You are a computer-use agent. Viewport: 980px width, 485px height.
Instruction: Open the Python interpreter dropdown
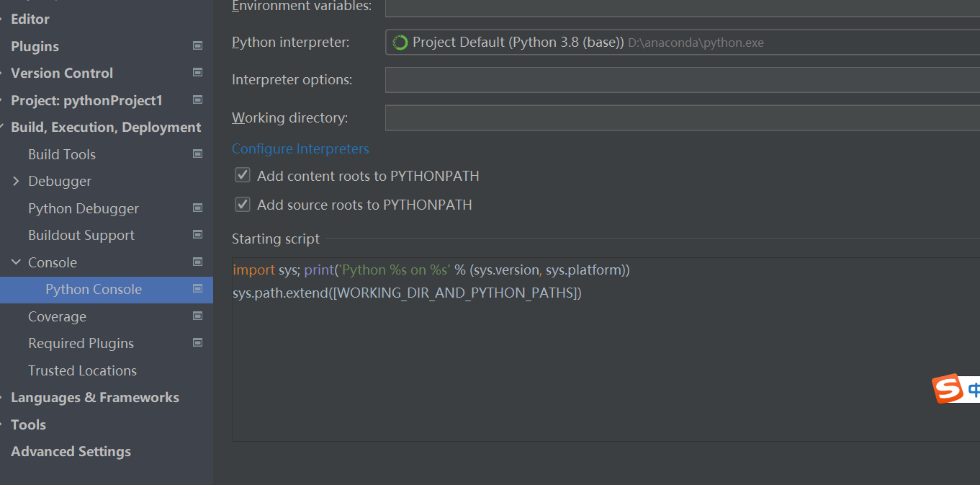(x=681, y=43)
